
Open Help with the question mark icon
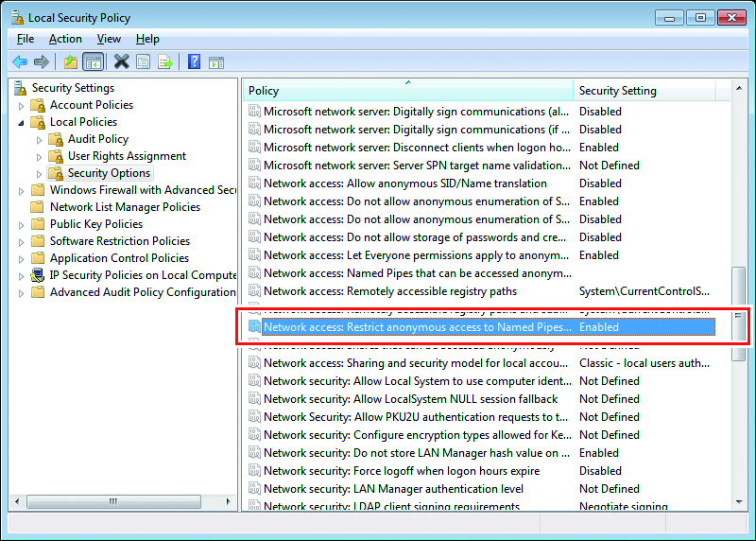[x=194, y=62]
